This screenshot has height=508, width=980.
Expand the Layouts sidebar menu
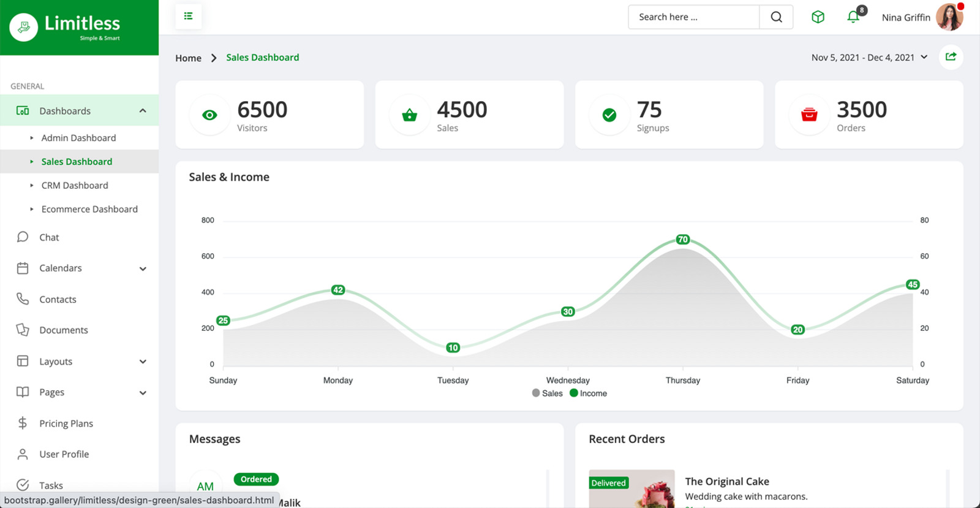[143, 362]
